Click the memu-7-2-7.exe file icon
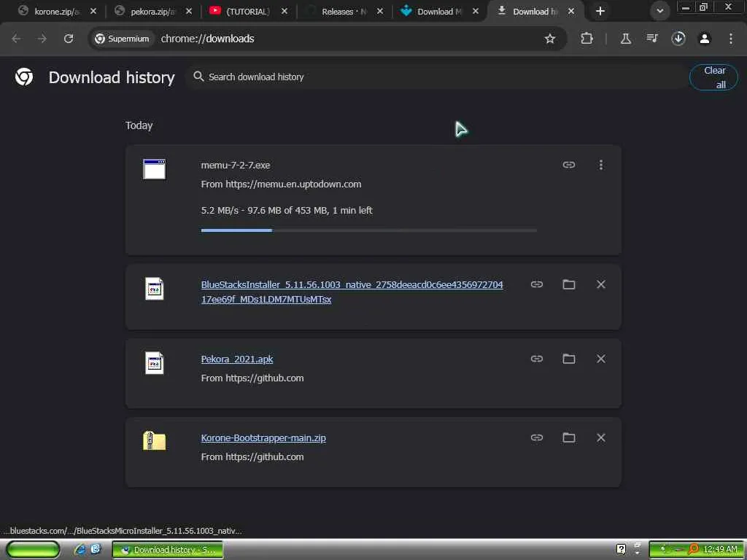 [155, 169]
